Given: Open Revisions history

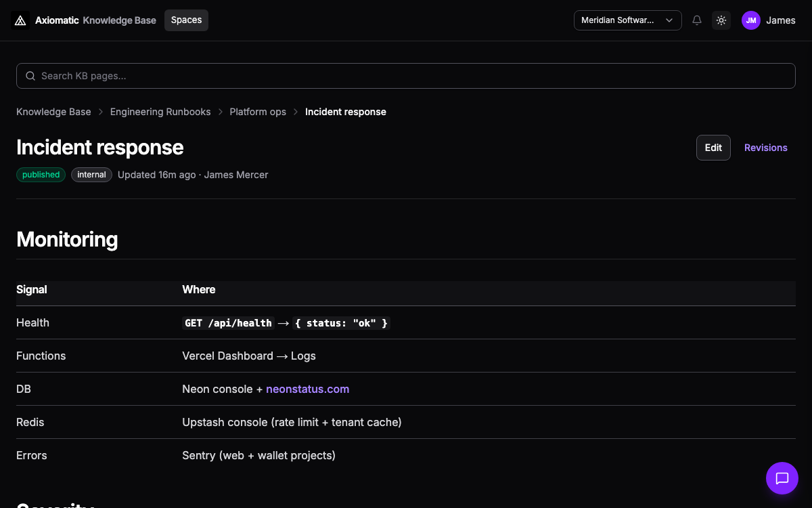Looking at the screenshot, I should 766,148.
